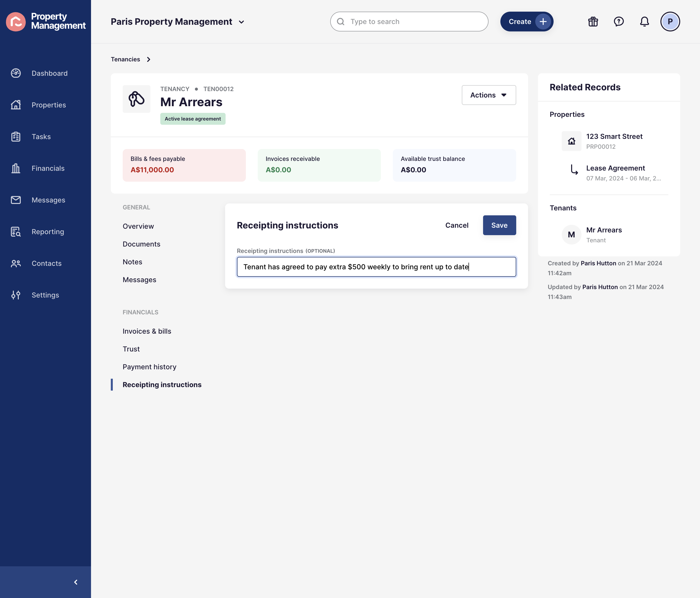Click the tenancy keys icon
This screenshot has width=700, height=598.
coord(137,99)
